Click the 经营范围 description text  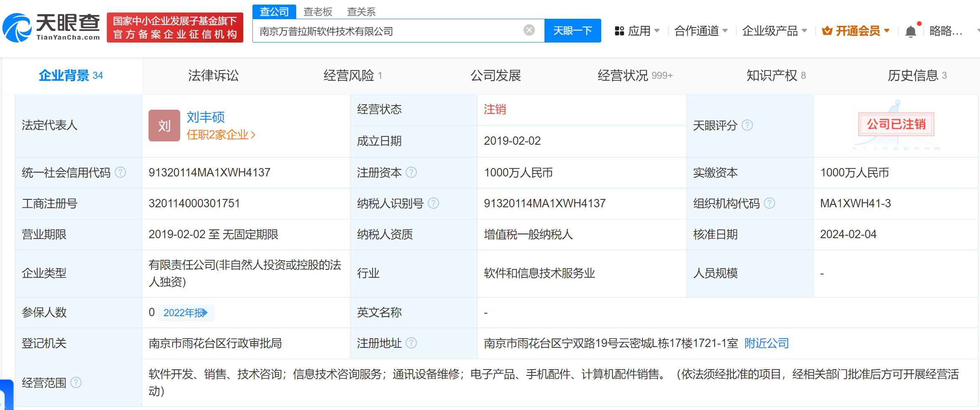pos(554,382)
